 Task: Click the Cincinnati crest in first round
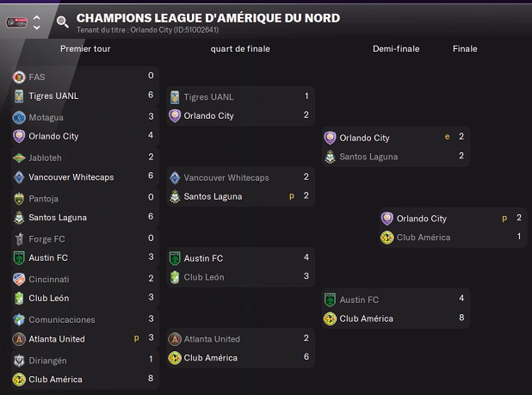coord(19,279)
